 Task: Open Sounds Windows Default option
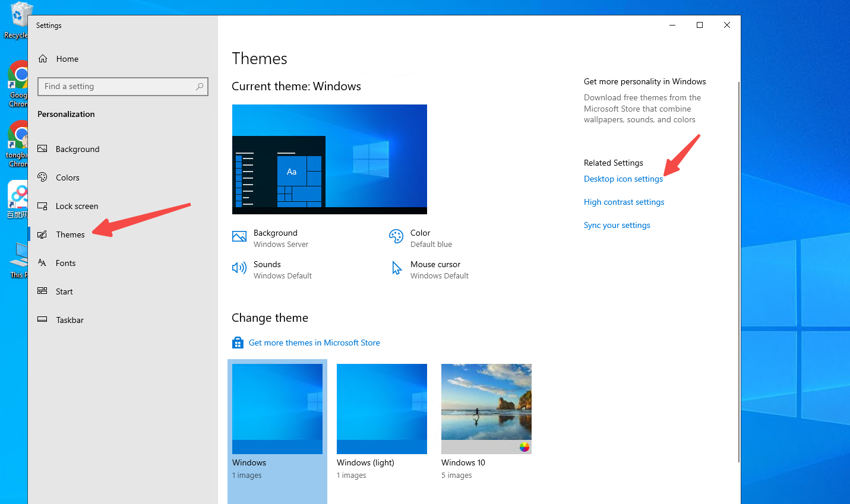(272, 270)
